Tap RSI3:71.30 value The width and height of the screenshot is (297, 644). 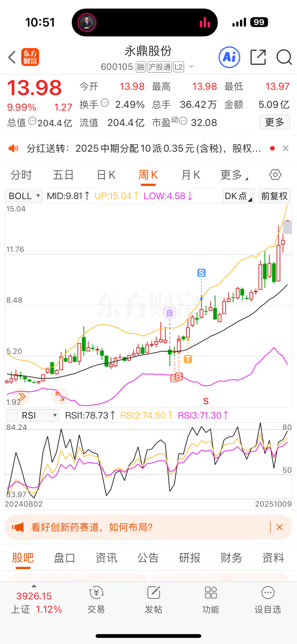[x=203, y=415]
